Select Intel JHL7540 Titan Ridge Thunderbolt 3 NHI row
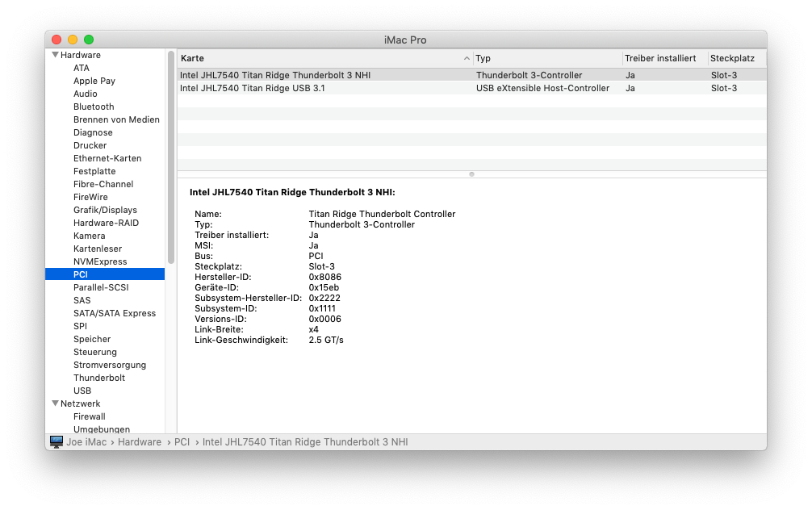 click(x=471, y=75)
